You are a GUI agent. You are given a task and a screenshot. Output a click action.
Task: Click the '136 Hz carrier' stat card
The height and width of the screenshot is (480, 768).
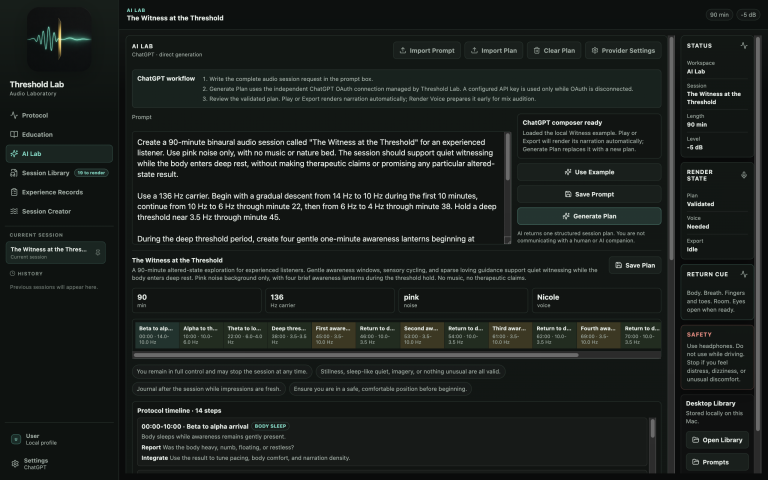330,300
